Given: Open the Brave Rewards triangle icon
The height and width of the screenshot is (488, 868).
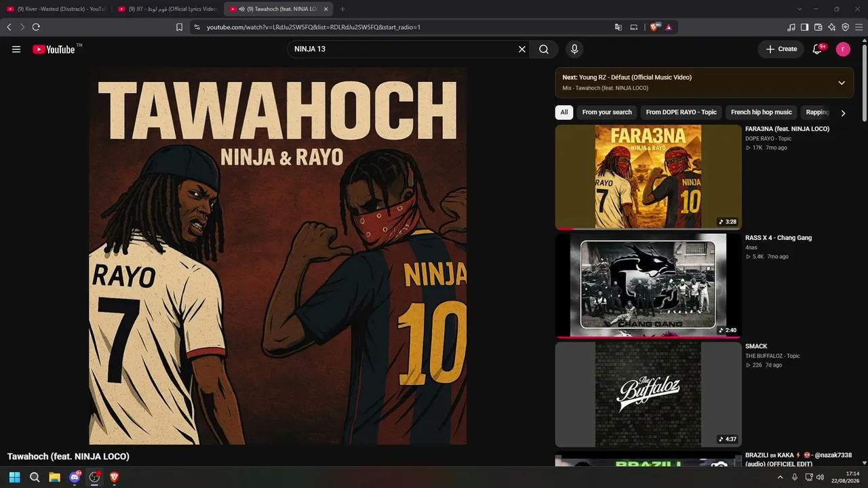Looking at the screenshot, I should point(669,27).
